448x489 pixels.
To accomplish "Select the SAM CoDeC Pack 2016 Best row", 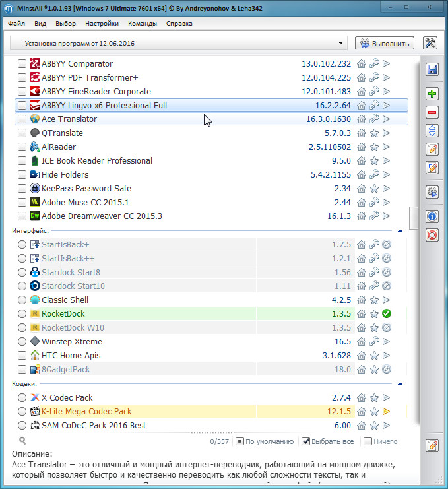I will coord(211,426).
